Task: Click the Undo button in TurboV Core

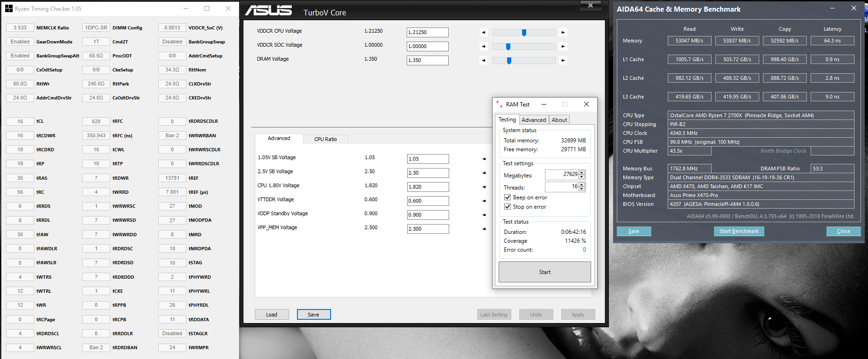Action: [x=536, y=315]
